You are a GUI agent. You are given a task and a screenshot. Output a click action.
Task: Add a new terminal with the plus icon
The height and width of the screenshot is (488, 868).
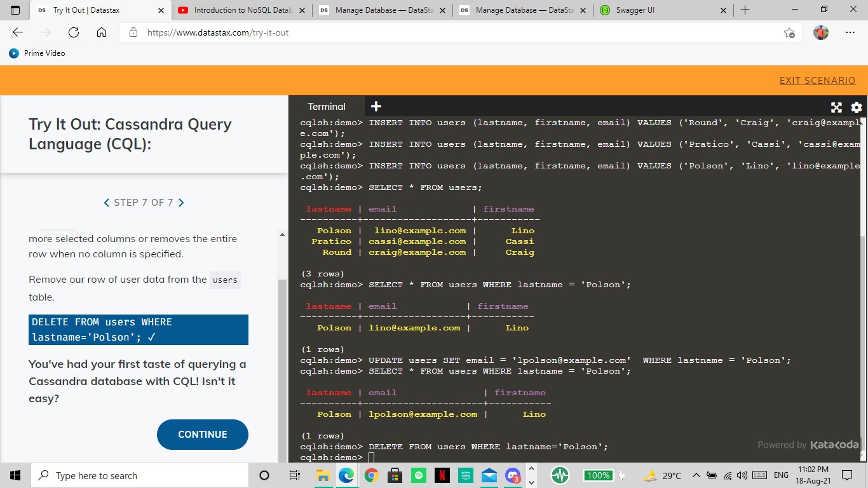[x=376, y=105]
